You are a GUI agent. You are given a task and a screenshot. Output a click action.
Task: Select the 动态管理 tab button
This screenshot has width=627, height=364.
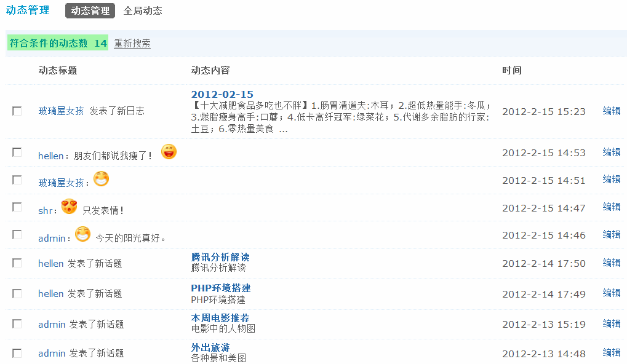click(x=90, y=11)
